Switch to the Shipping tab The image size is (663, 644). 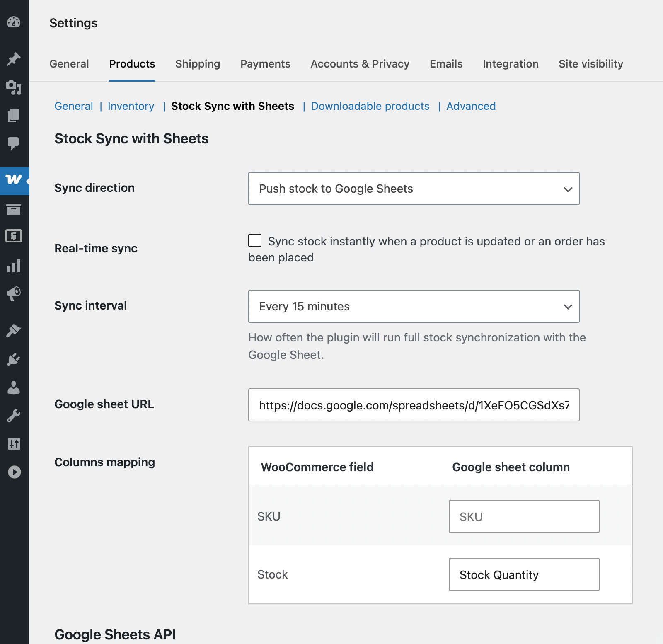pos(198,64)
